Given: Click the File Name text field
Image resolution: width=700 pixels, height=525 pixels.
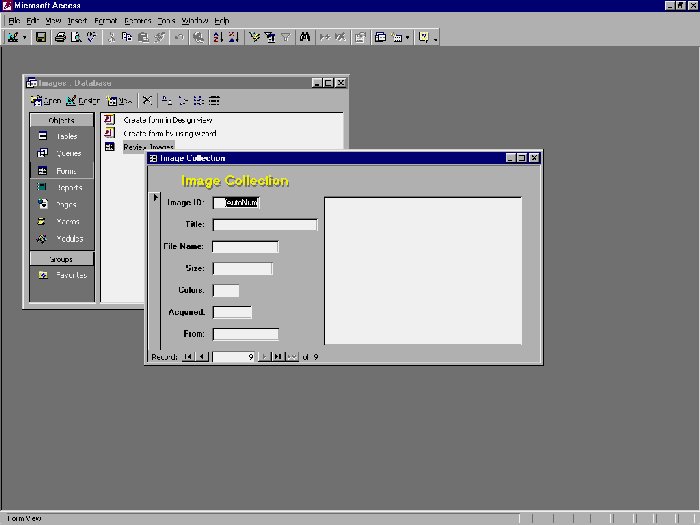Looking at the screenshot, I should pos(245,247).
